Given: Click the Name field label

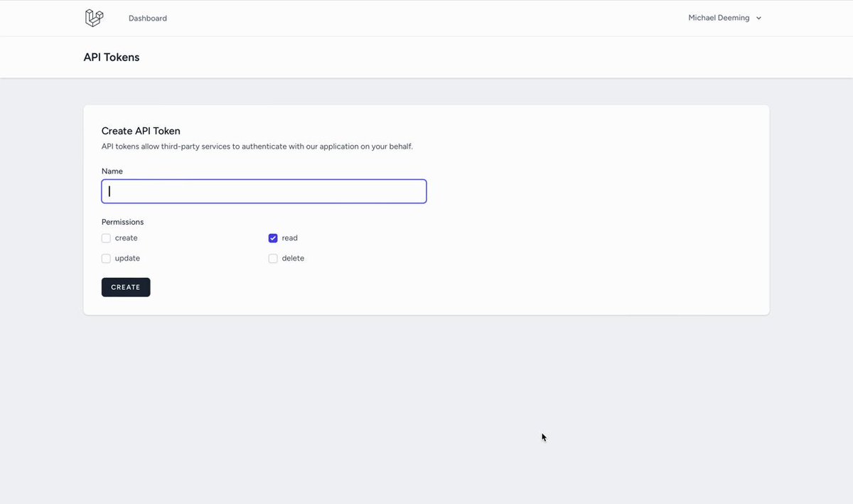Looking at the screenshot, I should [x=112, y=171].
